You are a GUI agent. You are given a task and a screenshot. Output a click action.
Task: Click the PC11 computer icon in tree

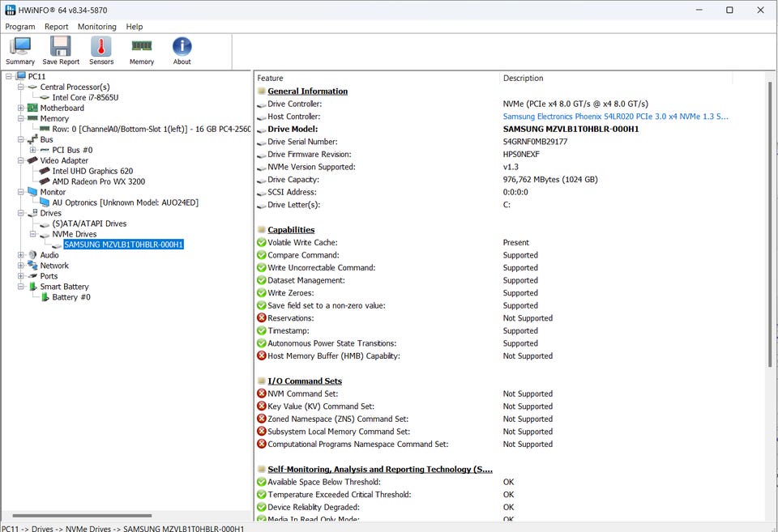point(21,76)
